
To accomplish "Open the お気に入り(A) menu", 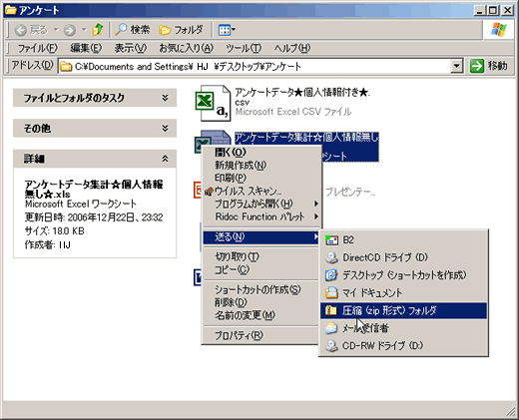I will coord(186,48).
